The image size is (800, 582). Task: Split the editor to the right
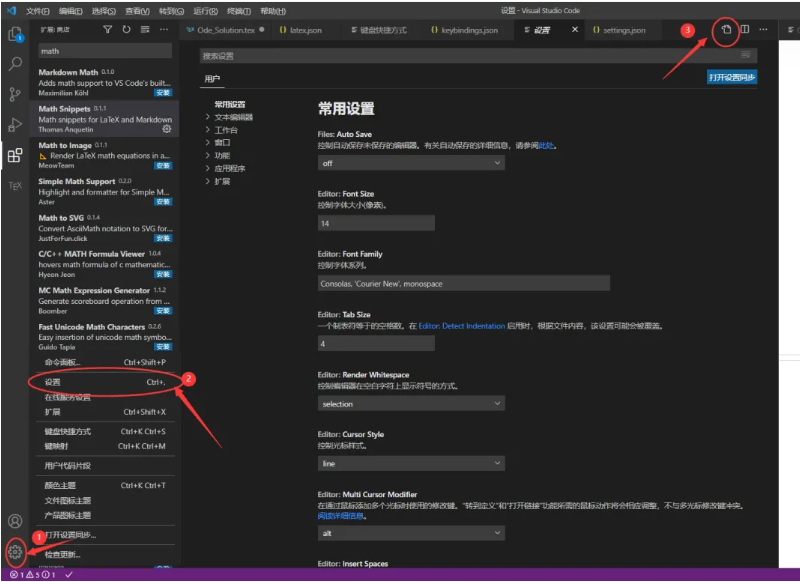(745, 30)
